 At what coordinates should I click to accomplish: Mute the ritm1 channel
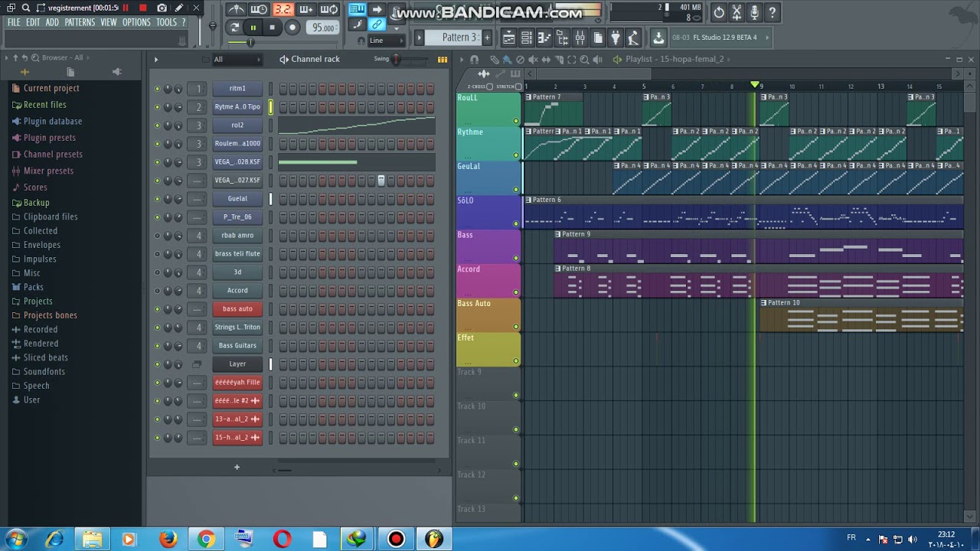pyautogui.click(x=158, y=89)
